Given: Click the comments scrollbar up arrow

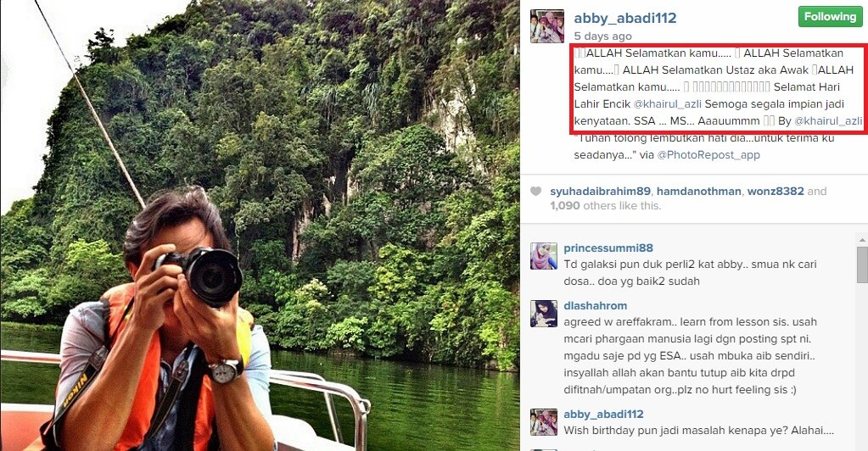Looking at the screenshot, I should pos(862,240).
